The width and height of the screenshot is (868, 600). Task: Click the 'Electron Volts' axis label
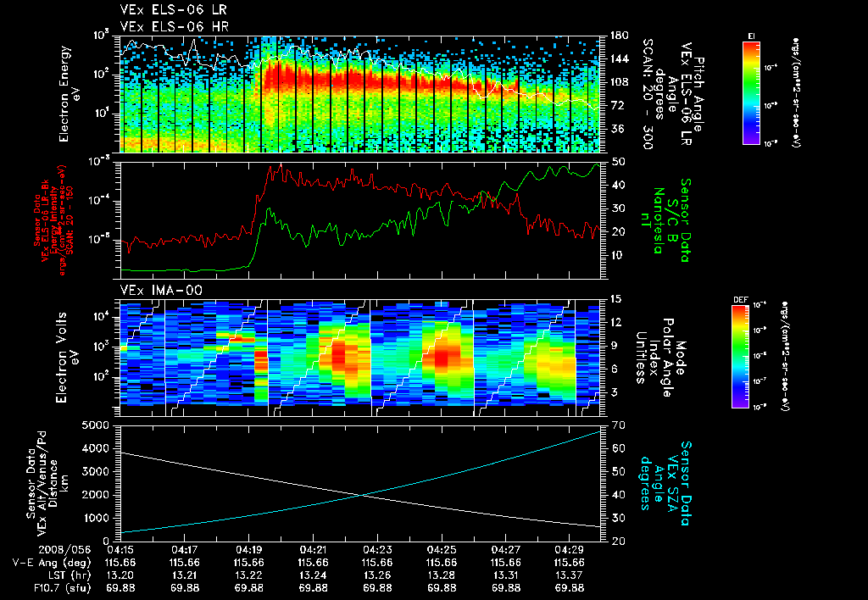61,358
